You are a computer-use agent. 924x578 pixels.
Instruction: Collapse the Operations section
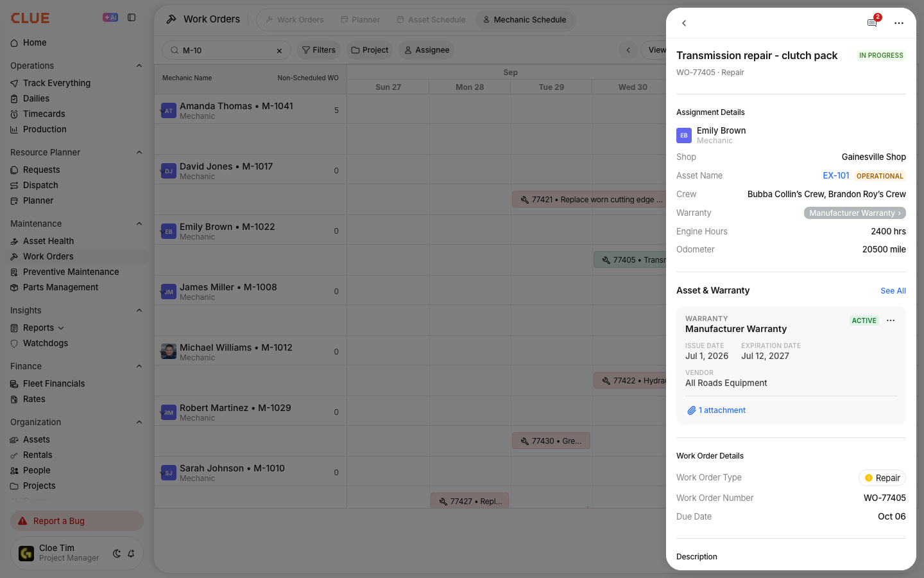pos(139,66)
